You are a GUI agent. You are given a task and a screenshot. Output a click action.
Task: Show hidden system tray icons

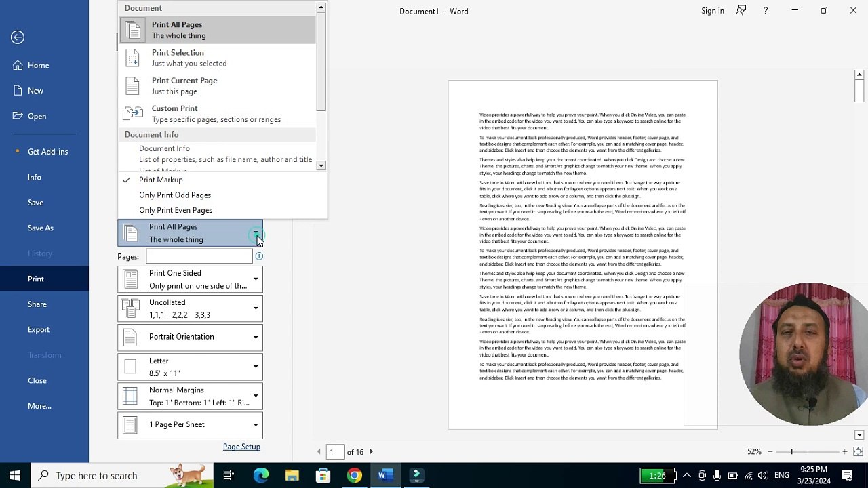click(686, 475)
